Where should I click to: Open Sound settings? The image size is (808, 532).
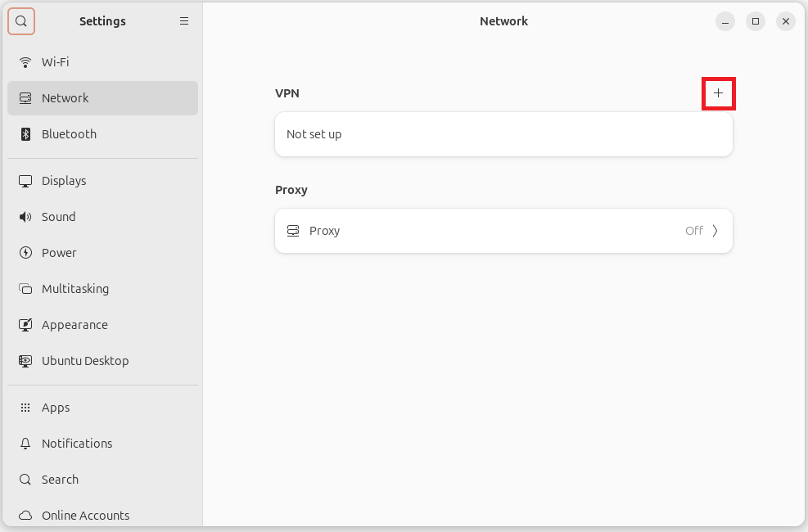pos(102,217)
